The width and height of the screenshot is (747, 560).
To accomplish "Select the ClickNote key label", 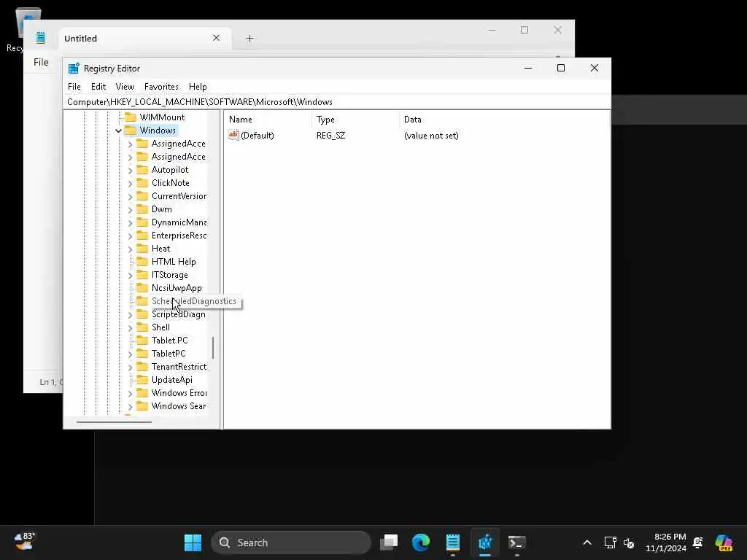I will (x=171, y=183).
